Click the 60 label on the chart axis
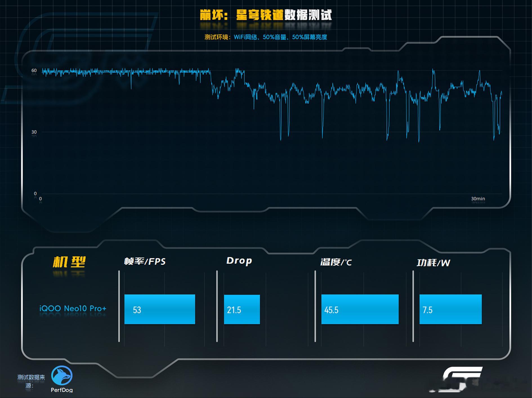Viewport: 532px width, 398px height. coord(34,70)
